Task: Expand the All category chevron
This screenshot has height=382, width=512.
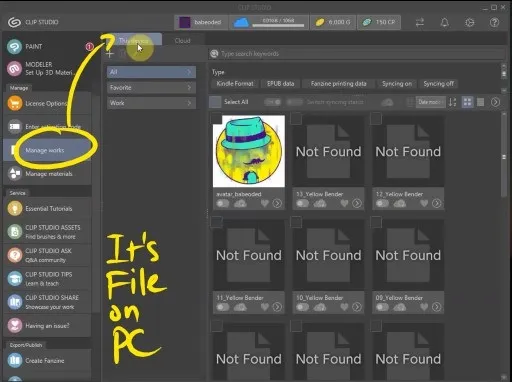Action: [x=189, y=72]
